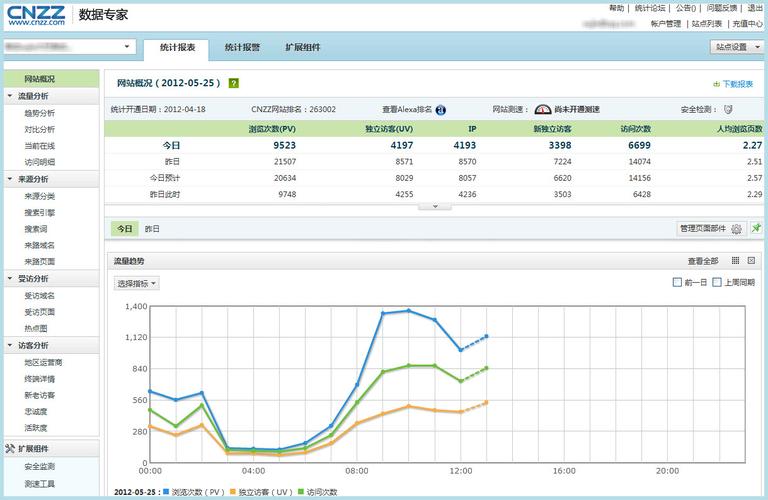This screenshot has height=500, width=768.
Task: Collapse the stats table with arrow handle
Action: pos(434,206)
